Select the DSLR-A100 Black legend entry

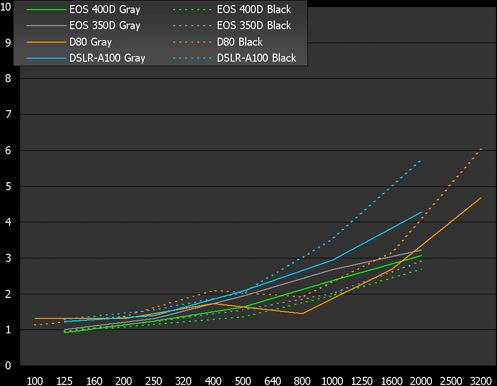[x=235, y=58]
